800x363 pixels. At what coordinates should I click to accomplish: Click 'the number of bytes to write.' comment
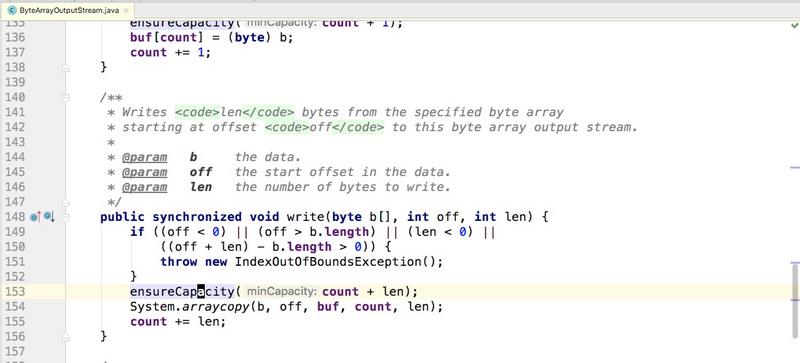(343, 187)
